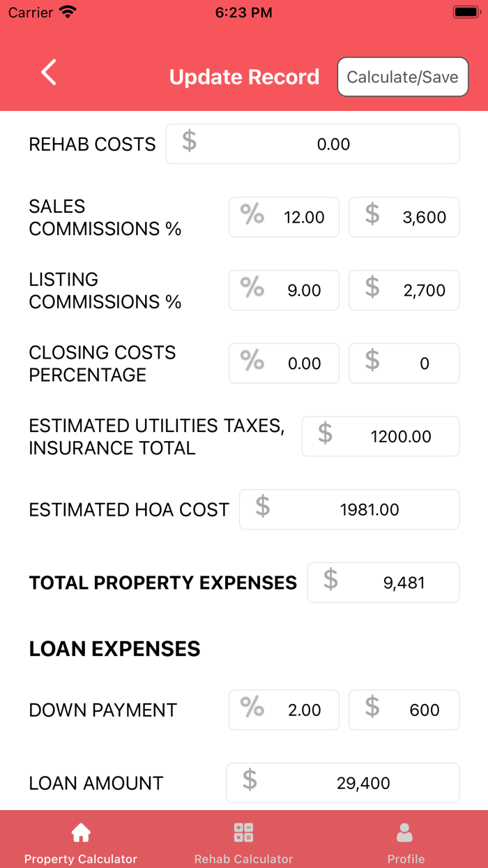The width and height of the screenshot is (488, 868).
Task: Tap the dollar icon in Loan Amount field
Action: (x=248, y=783)
